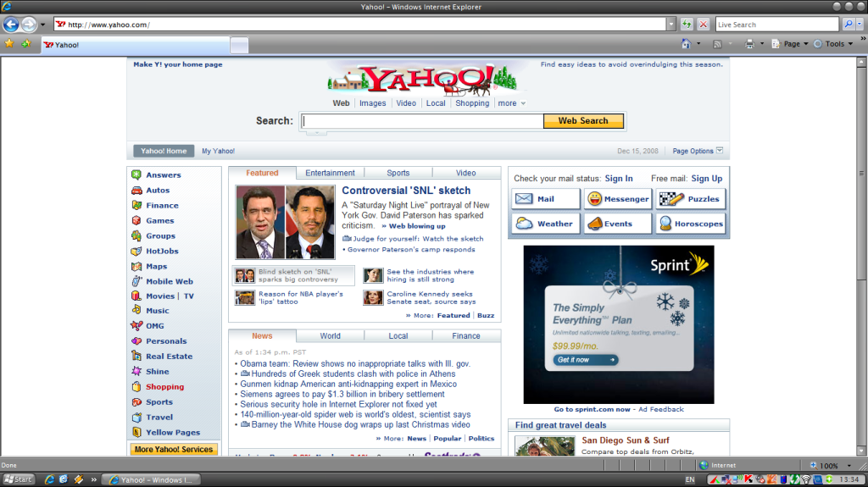Screen dimensions: 868x487
Task: Open the address bar history dropdown
Action: [671, 25]
